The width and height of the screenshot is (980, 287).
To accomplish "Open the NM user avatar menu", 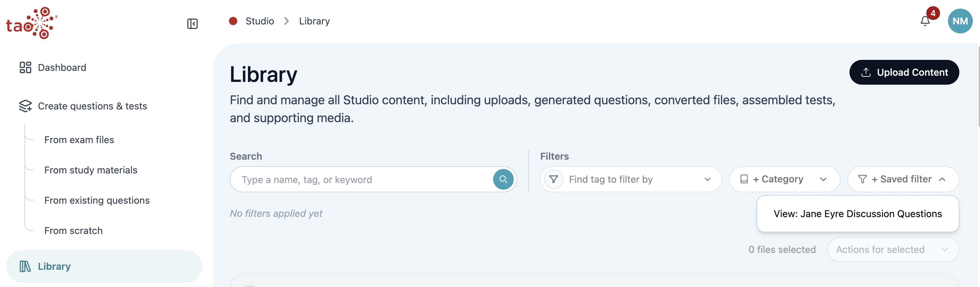I will tap(960, 21).
